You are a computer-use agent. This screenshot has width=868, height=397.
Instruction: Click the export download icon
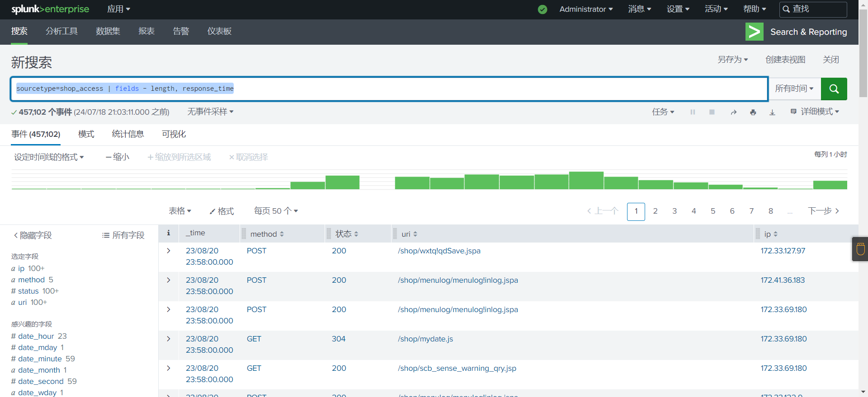(772, 112)
